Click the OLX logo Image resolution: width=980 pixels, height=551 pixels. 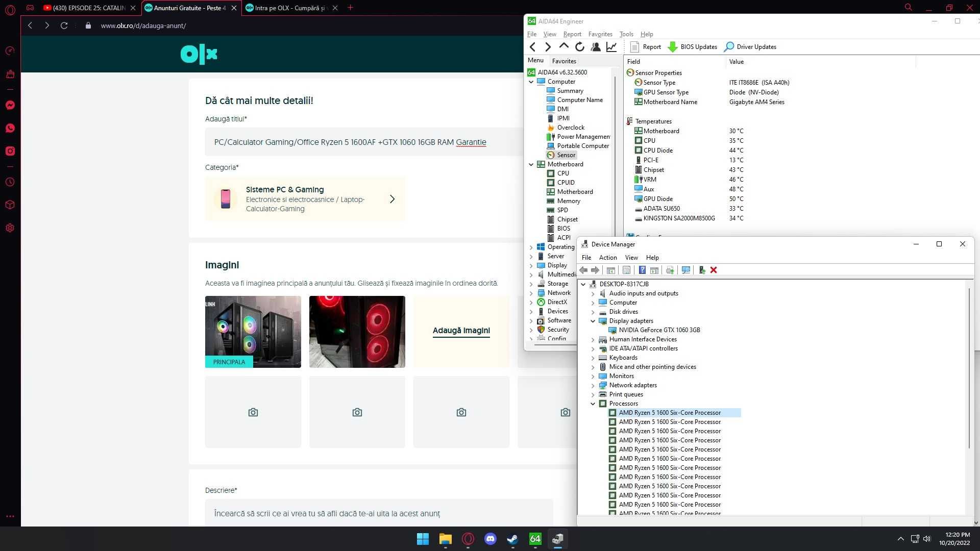pyautogui.click(x=199, y=54)
